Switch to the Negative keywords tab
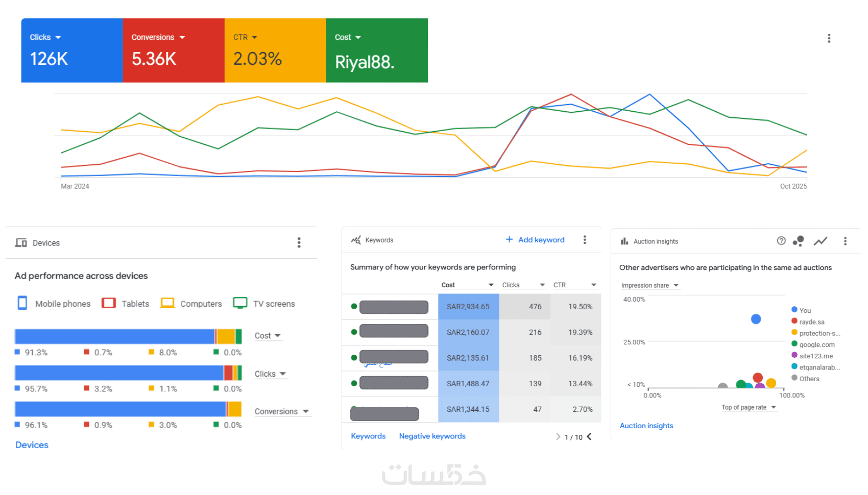The width and height of the screenshot is (868, 495). coord(432,436)
